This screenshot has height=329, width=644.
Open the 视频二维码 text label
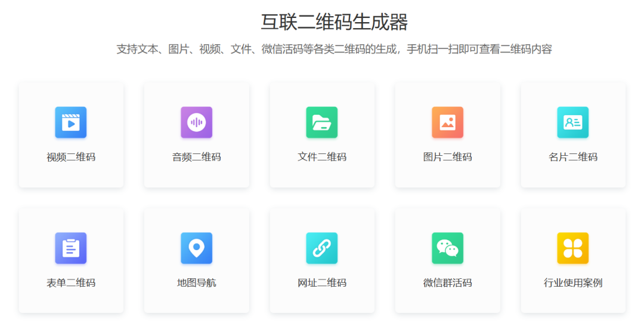(71, 157)
